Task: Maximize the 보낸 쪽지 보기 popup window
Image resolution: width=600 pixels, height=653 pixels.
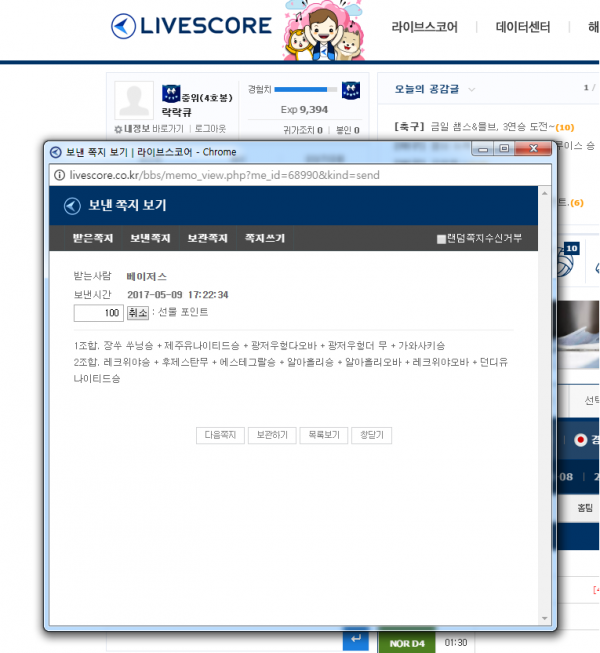Action: (504, 149)
